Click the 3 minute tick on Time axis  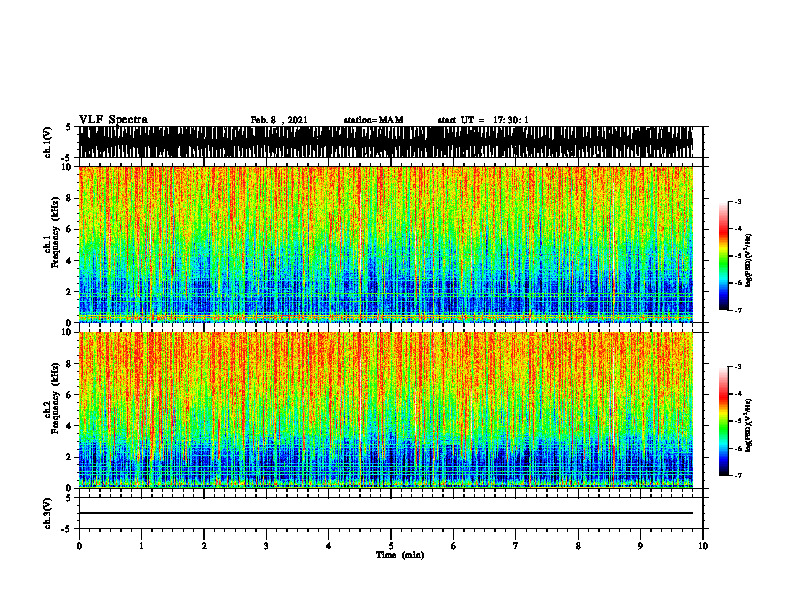tap(266, 546)
